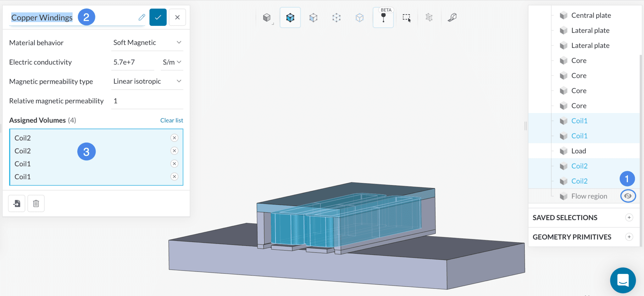Click the trash icon in the material panel
This screenshot has width=644, height=296.
[36, 203]
